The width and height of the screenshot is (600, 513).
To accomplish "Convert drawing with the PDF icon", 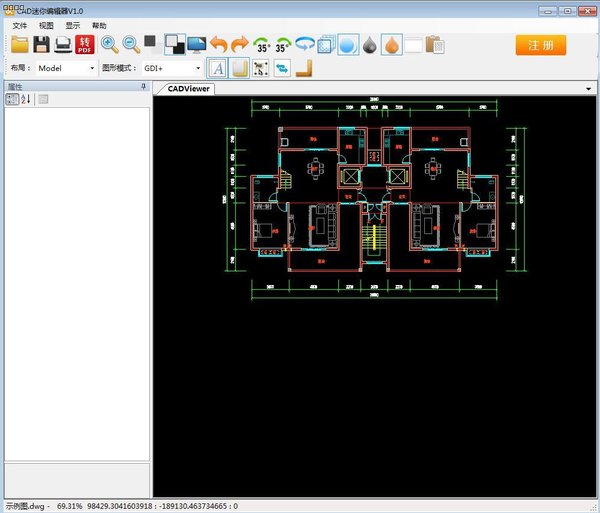I will click(85, 44).
